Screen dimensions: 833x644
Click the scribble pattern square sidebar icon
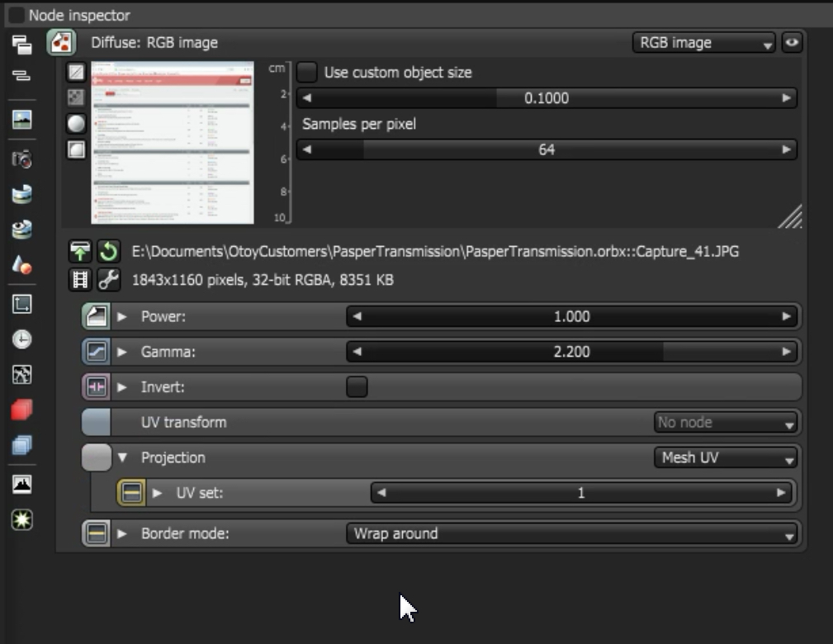click(21, 375)
